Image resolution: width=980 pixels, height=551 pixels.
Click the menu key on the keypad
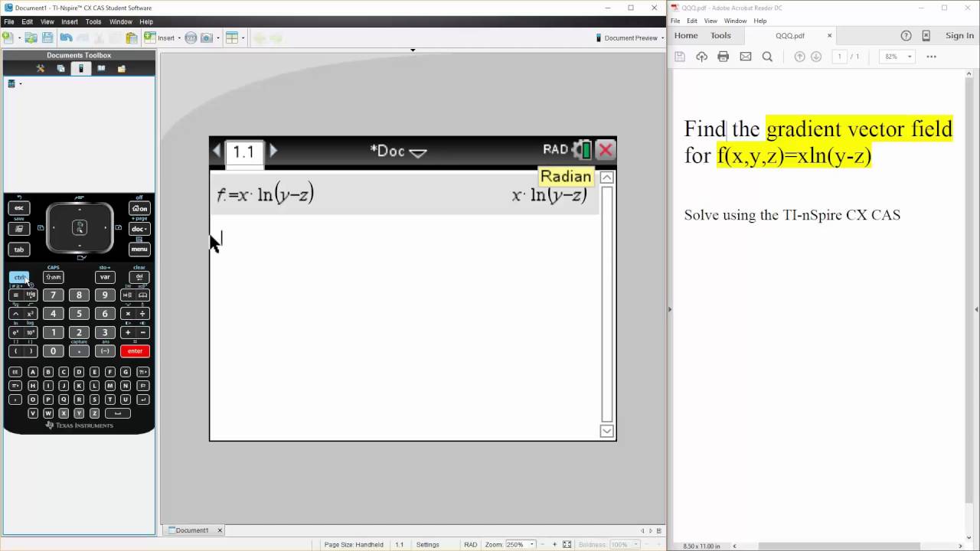(x=139, y=249)
